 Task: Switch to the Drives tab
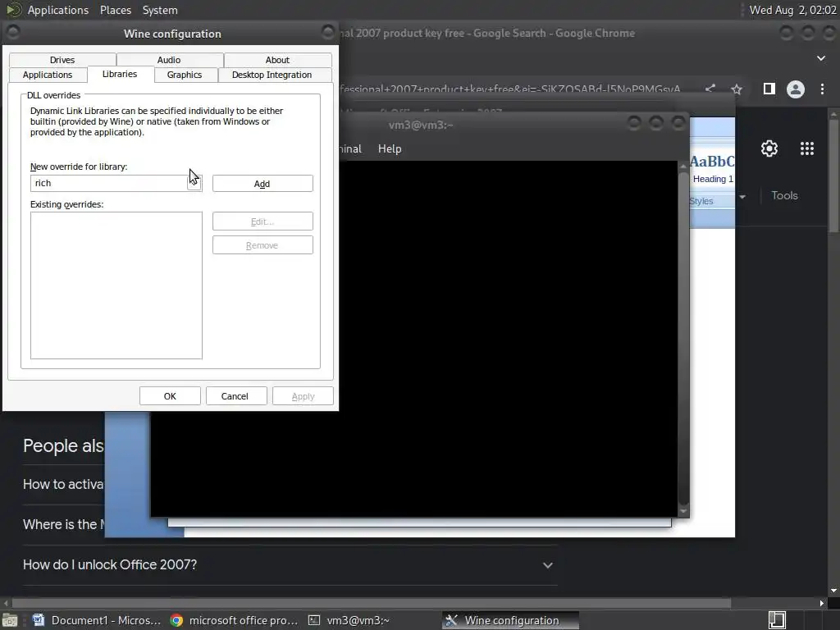click(62, 60)
